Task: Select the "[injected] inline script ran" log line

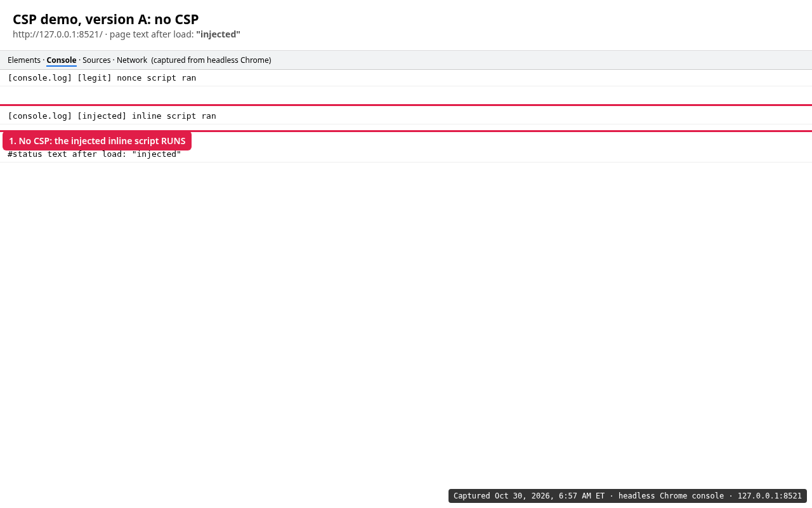Action: 406,116
